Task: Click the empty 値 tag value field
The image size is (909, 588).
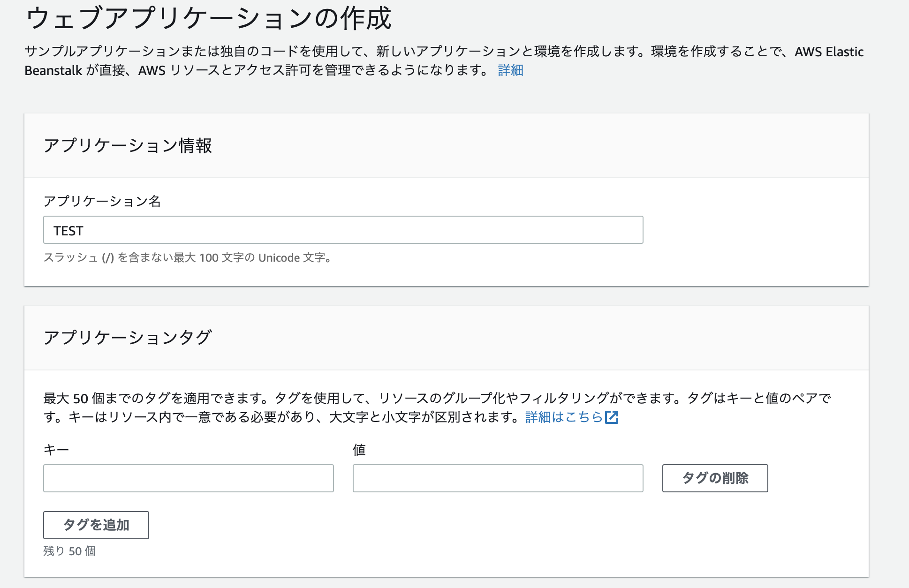Action: coord(498,478)
